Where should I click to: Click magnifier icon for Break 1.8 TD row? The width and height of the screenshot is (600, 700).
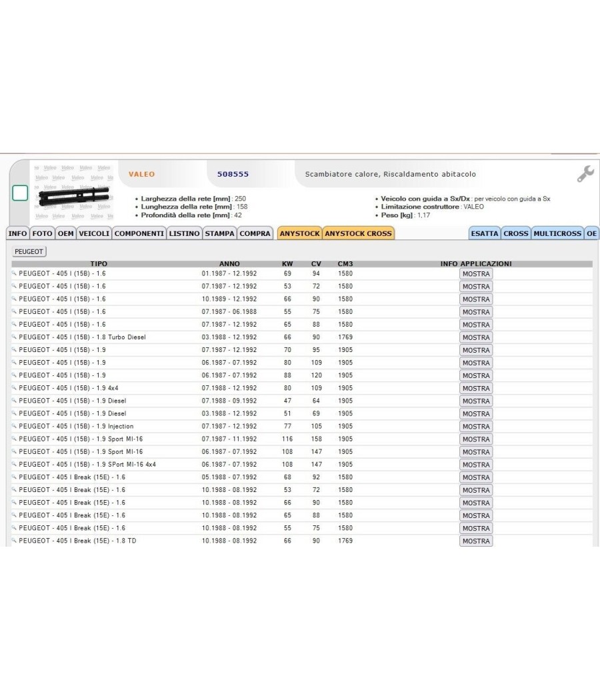click(14, 540)
